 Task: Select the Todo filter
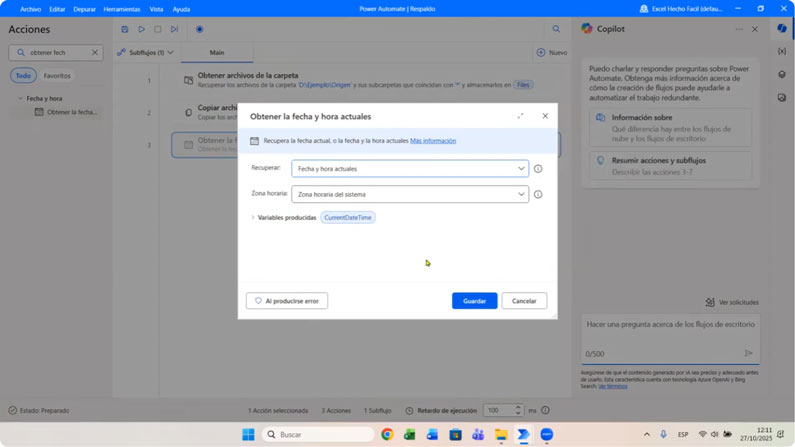tap(23, 76)
